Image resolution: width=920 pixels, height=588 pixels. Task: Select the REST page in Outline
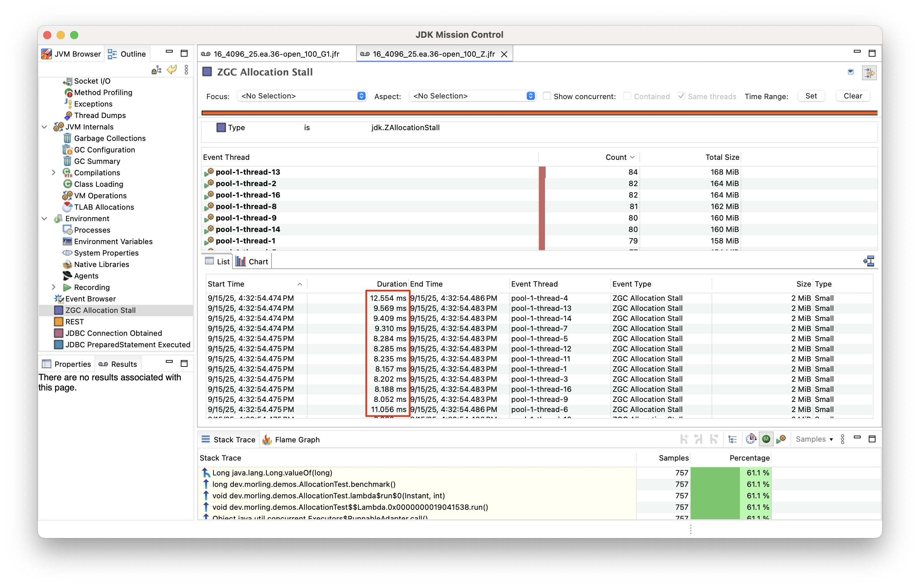(x=74, y=322)
